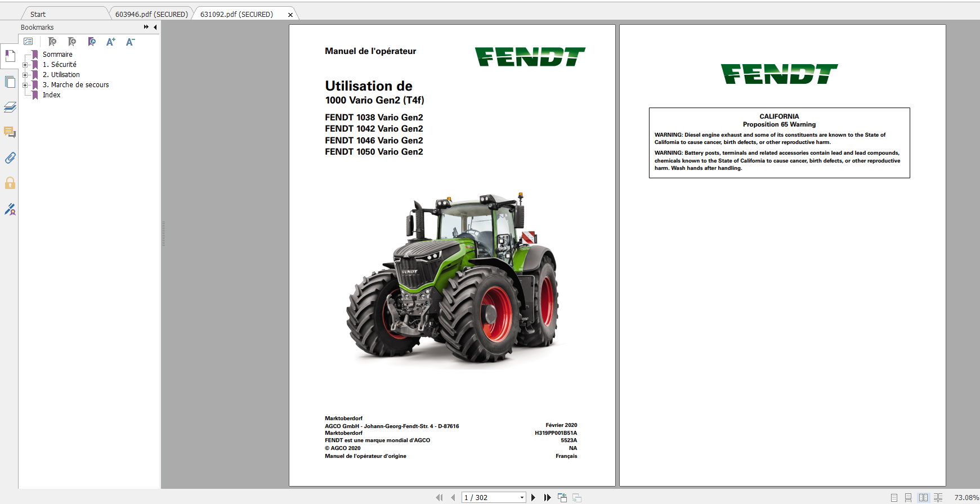This screenshot has width=980, height=504.
Task: Click 'H319PP001B51A' document number
Action: [556, 433]
